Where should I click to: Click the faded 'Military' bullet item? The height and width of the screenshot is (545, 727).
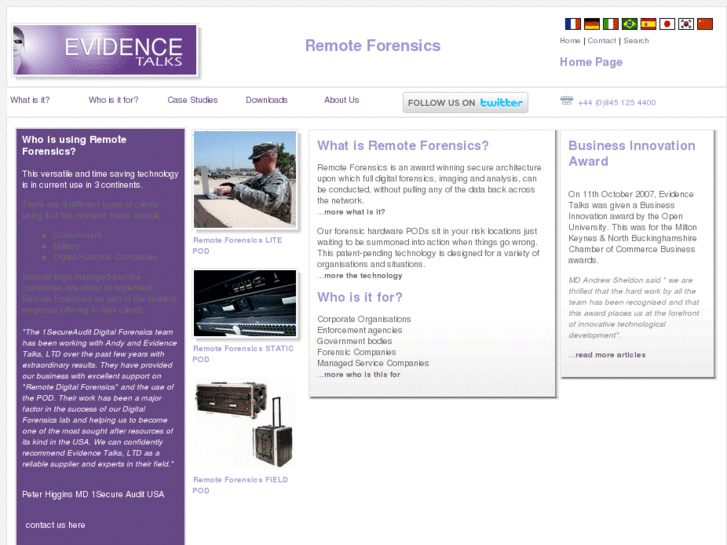pos(66,246)
